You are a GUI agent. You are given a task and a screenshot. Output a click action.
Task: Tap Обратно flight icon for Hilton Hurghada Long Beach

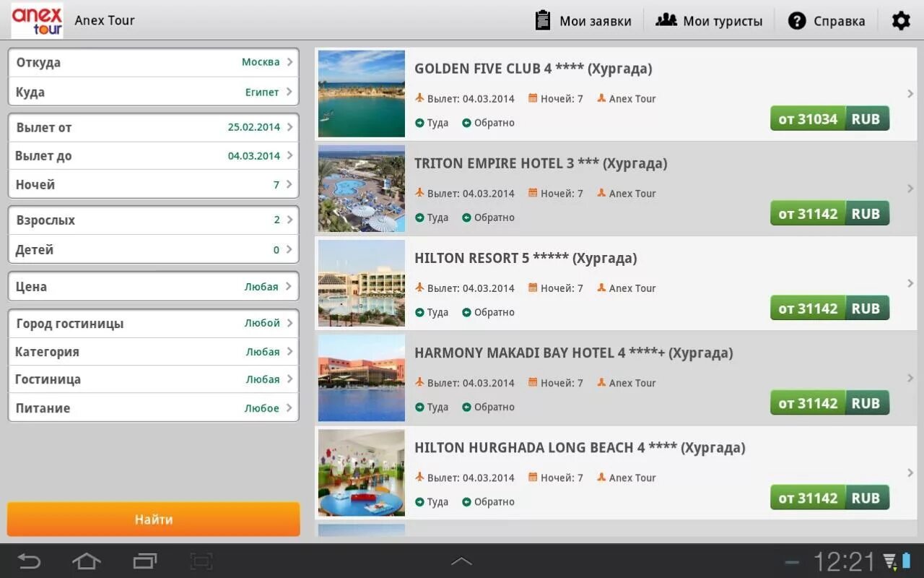pyautogui.click(x=466, y=501)
